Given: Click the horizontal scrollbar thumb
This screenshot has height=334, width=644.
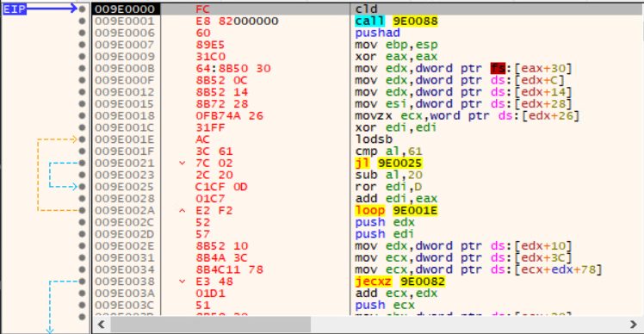Looking at the screenshot, I should click(211, 325).
